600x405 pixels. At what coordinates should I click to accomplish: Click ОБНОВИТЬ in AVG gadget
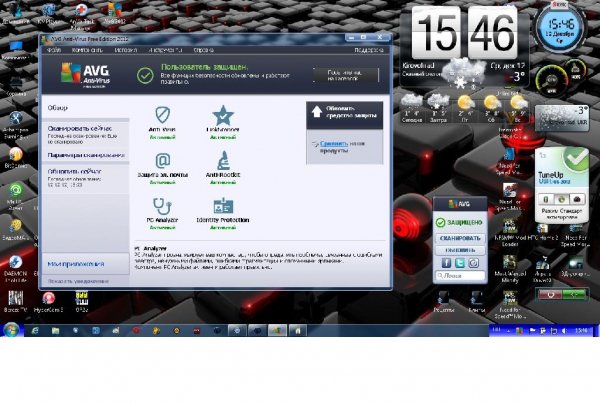[460, 250]
